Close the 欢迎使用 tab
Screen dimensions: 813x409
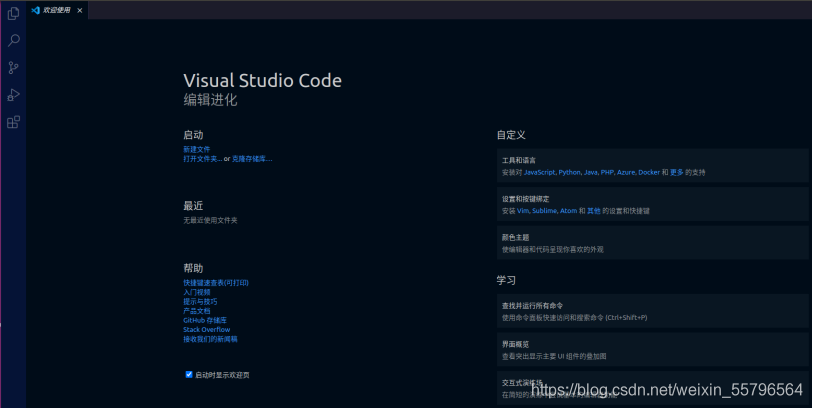79,10
